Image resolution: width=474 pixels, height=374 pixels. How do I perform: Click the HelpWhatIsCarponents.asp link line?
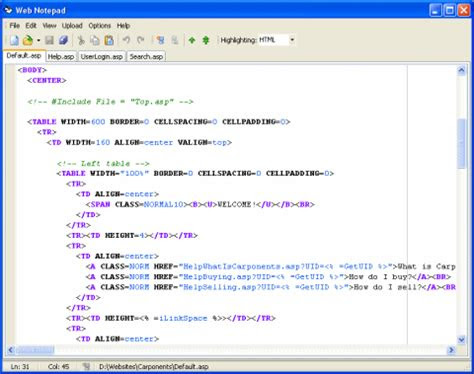click(x=271, y=266)
